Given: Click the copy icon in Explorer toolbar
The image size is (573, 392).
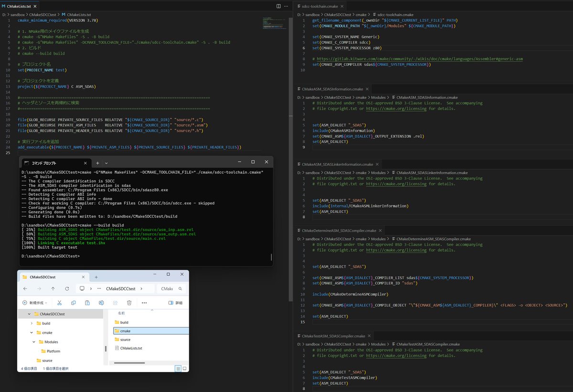Looking at the screenshot, I should click(73, 303).
